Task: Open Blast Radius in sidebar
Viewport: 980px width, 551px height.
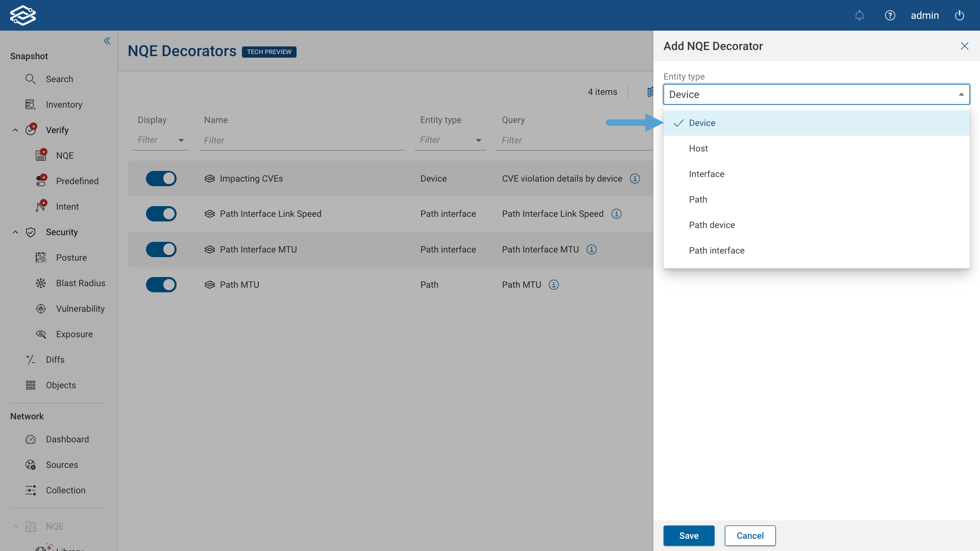Action: (x=81, y=283)
